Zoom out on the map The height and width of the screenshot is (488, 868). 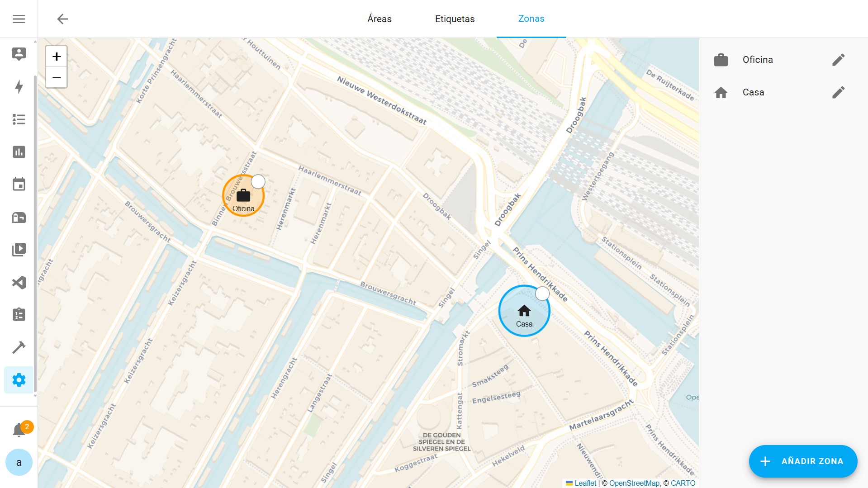coord(57,78)
